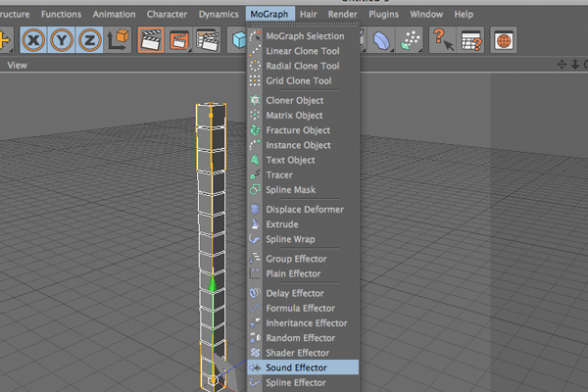Image resolution: width=588 pixels, height=392 pixels.
Task: Add a Delay Effector
Action: pos(304,293)
